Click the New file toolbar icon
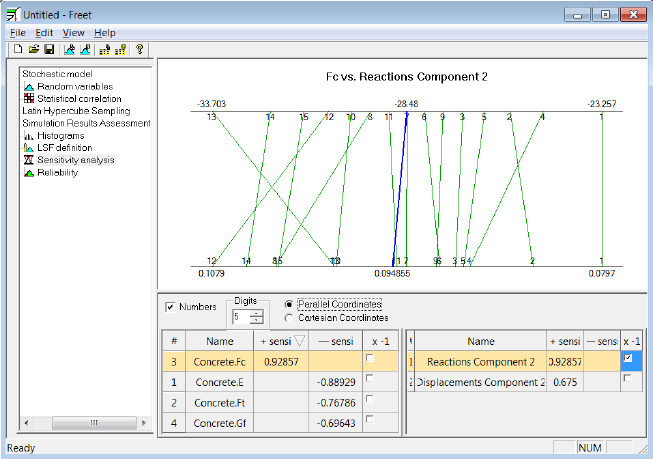The width and height of the screenshot is (653, 459). coord(17,50)
